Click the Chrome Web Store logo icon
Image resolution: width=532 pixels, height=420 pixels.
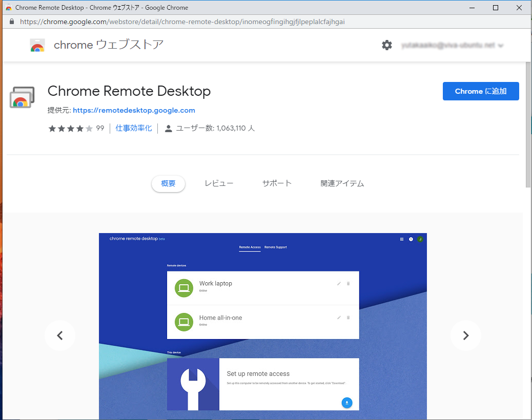coord(37,46)
